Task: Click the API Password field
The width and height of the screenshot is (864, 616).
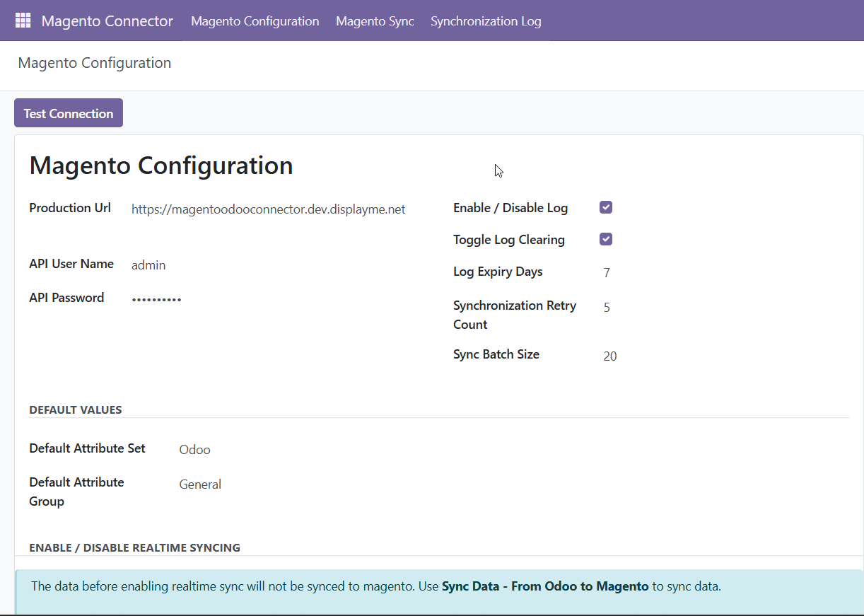Action: 156,298
